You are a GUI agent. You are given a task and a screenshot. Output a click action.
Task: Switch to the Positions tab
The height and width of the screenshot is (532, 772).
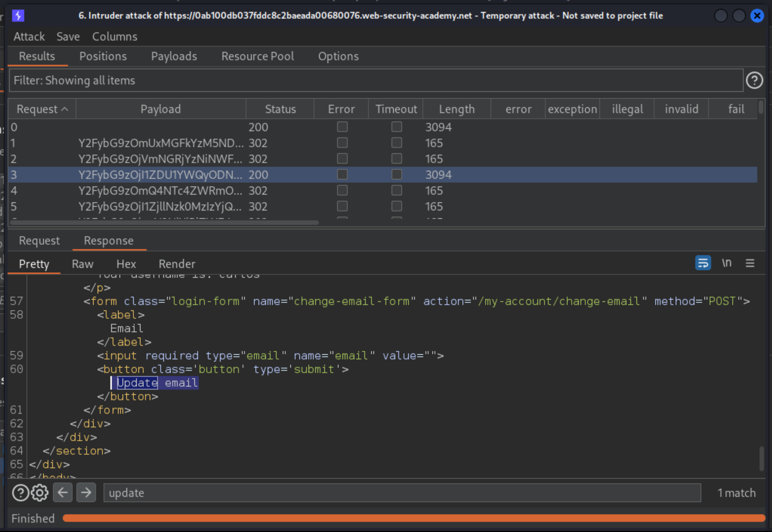(103, 56)
